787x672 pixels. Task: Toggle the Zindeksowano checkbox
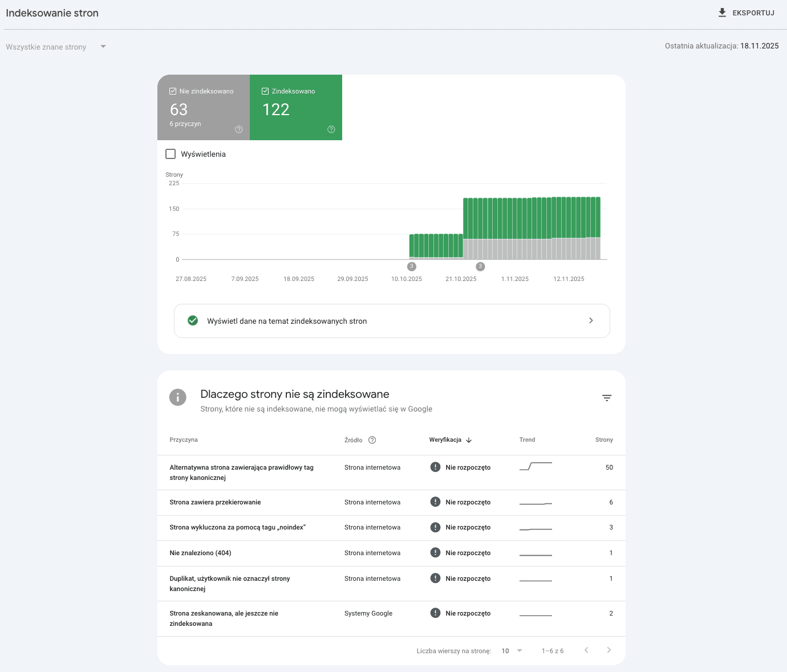(265, 91)
